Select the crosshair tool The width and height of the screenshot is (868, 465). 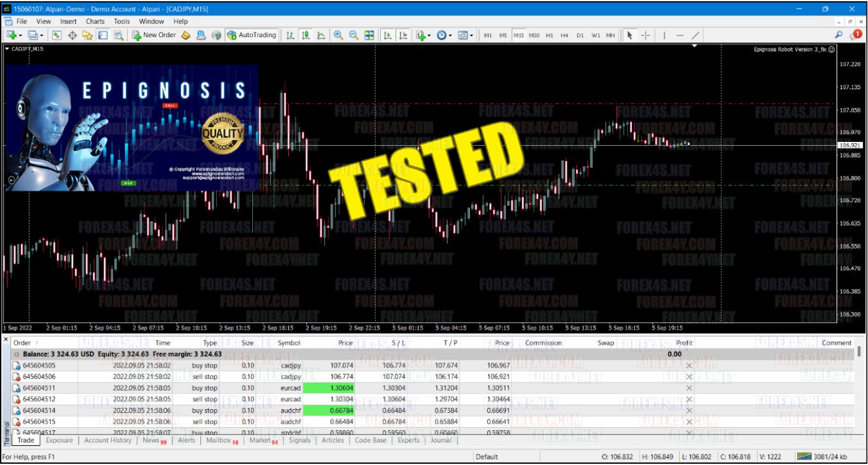645,35
